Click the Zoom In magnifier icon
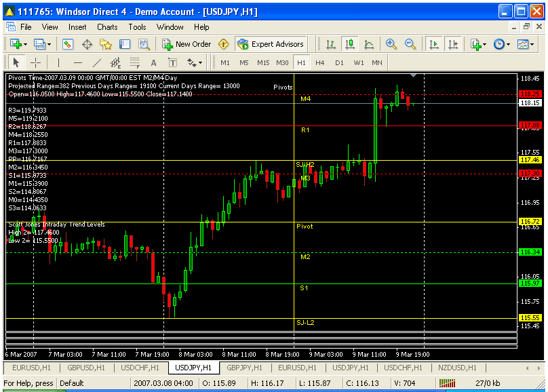Image resolution: width=548 pixels, height=392 pixels. pyautogui.click(x=391, y=44)
